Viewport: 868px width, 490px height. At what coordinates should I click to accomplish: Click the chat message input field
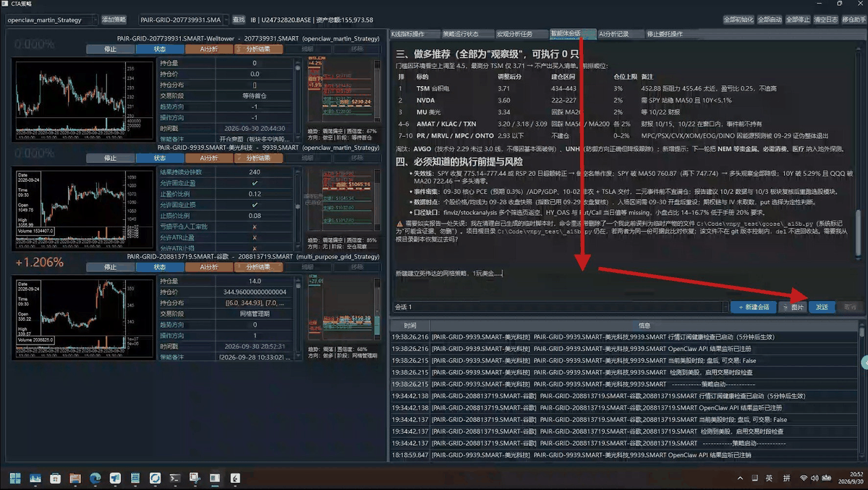click(626, 281)
